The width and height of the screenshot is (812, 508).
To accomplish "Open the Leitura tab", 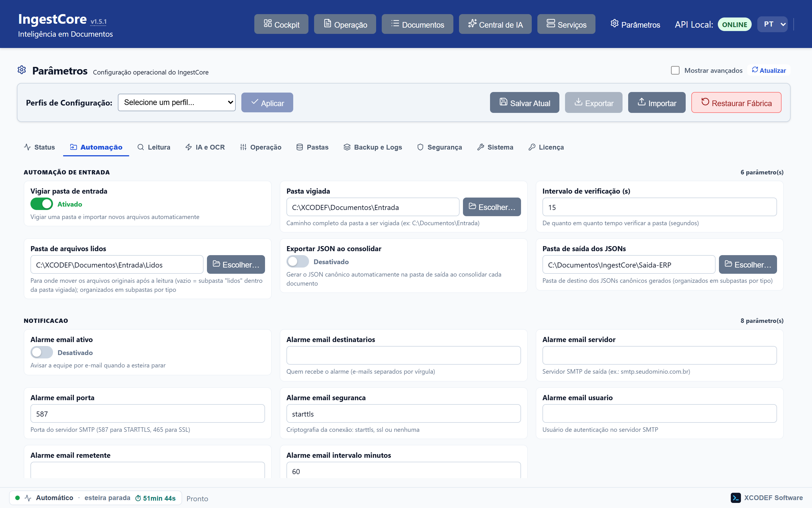I will pos(154,147).
